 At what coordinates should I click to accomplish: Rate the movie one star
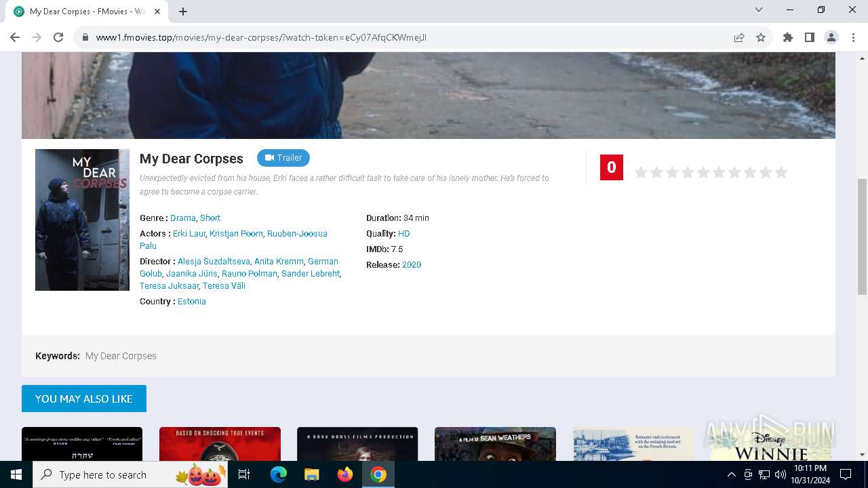pos(641,172)
